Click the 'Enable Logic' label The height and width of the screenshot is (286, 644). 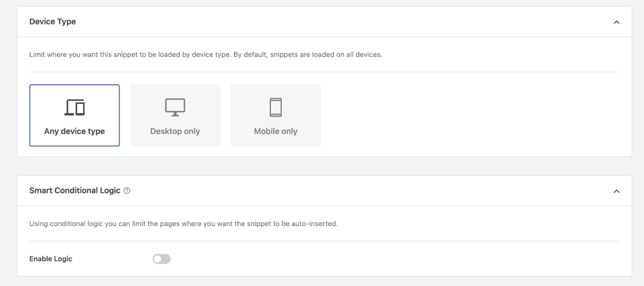click(51, 259)
